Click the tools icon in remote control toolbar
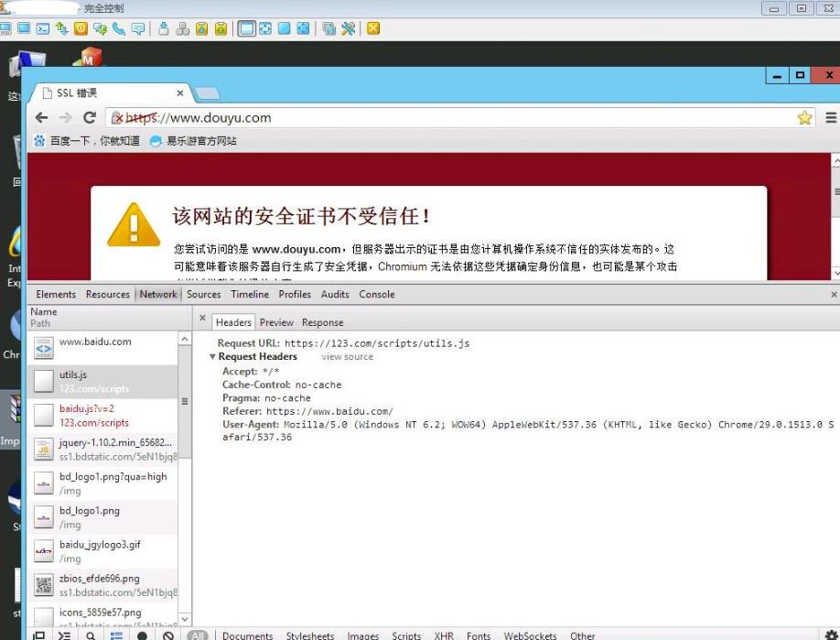This screenshot has width=840, height=640. point(349,28)
